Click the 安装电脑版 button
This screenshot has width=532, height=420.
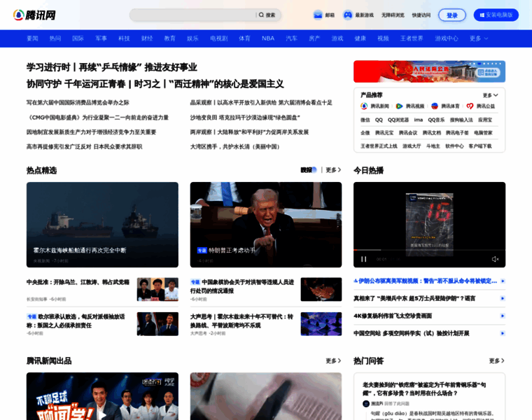[x=496, y=15]
